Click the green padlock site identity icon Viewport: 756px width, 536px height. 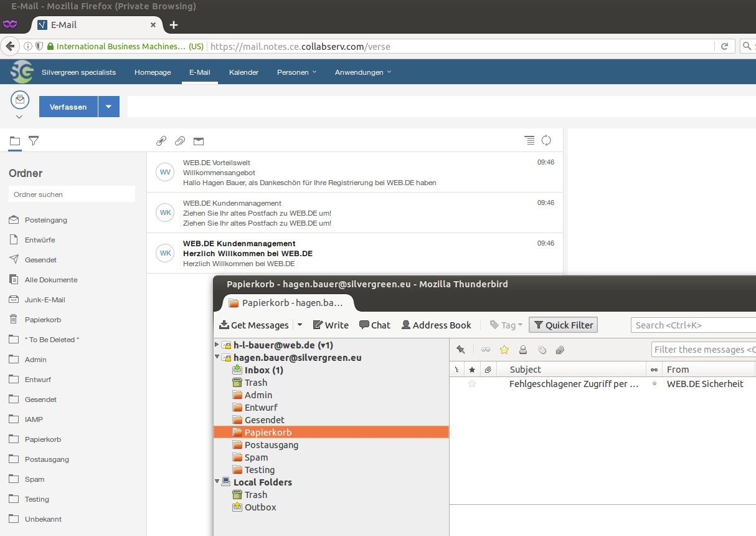pyautogui.click(x=50, y=46)
